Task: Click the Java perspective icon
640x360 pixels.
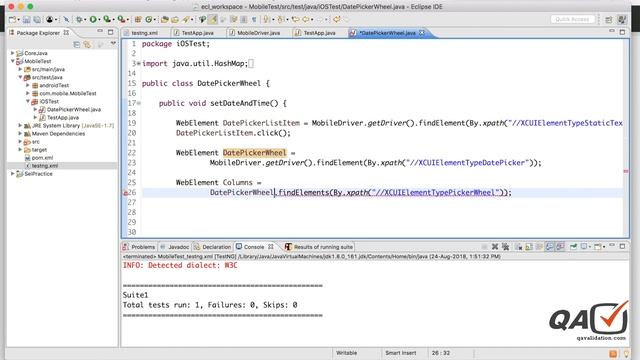Action: click(x=622, y=19)
